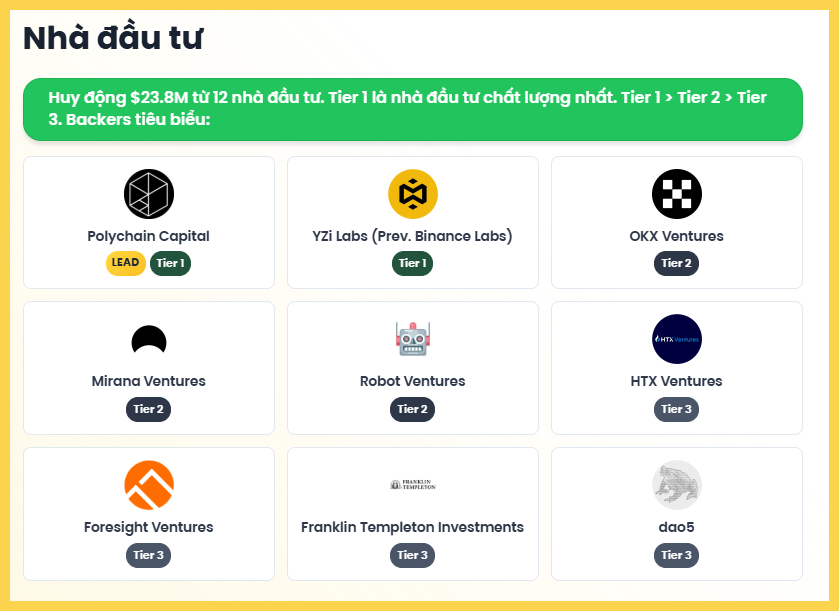Click the dao5 ape logo
Image resolution: width=839 pixels, height=611 pixels.
676,485
